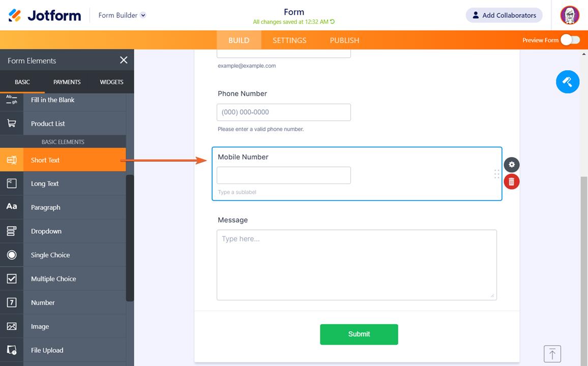Click the 'Type a sublabel' text
This screenshot has height=366, width=588.
237,192
